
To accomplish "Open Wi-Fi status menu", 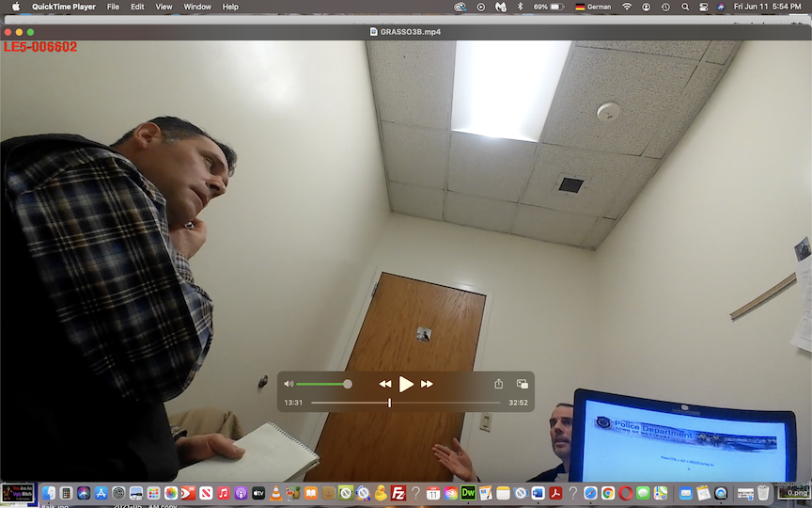I will 627,7.
